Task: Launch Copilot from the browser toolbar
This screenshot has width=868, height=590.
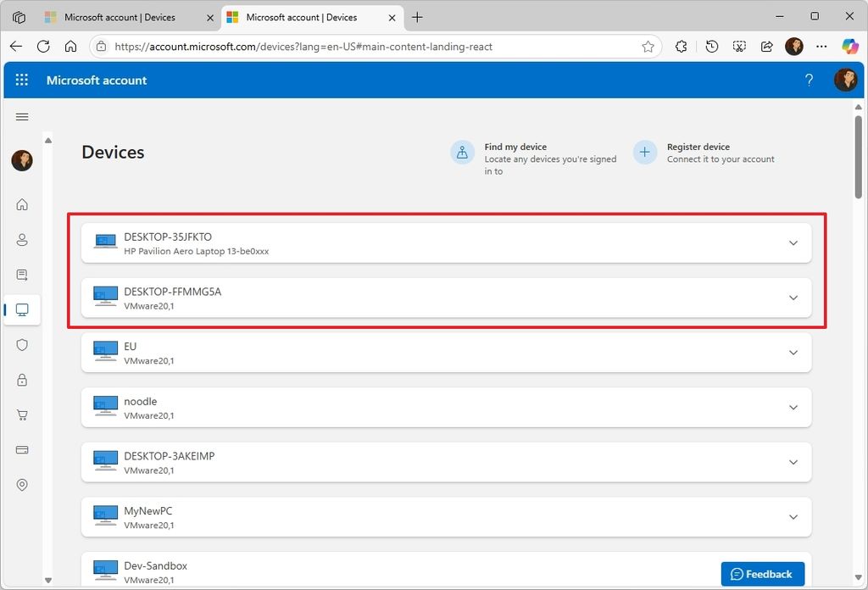Action: click(850, 47)
